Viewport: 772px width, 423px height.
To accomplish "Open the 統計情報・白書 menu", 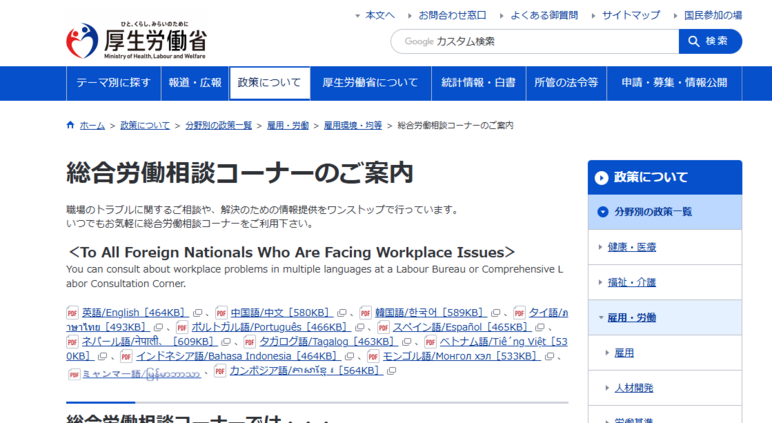I will coord(478,83).
